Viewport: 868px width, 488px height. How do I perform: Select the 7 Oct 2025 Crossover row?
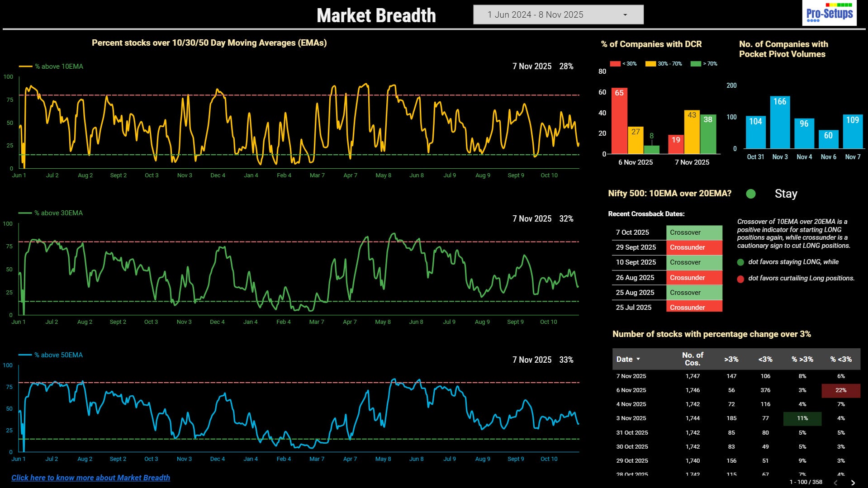667,232
